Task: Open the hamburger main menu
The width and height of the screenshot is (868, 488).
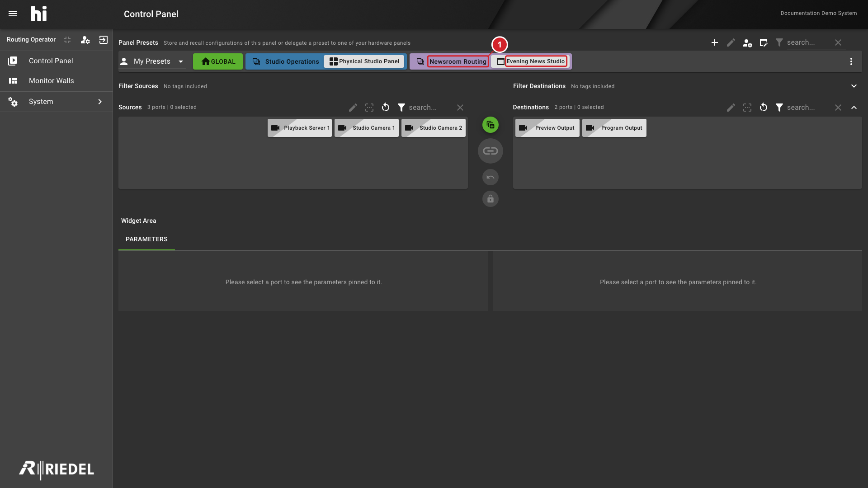Action: tap(13, 14)
